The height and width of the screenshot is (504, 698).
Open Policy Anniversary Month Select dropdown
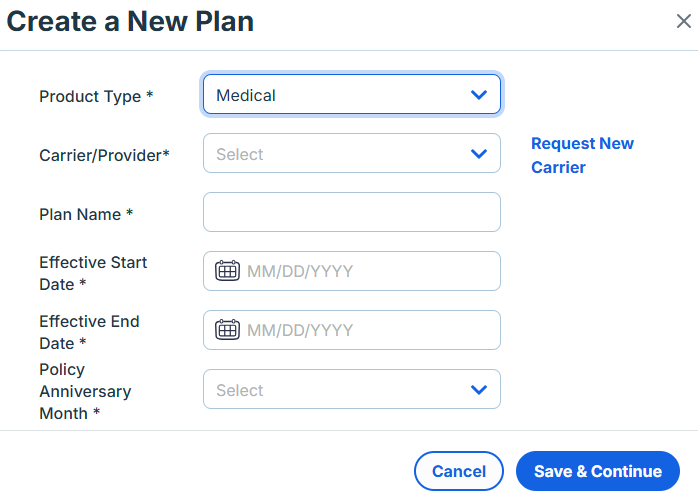[352, 389]
